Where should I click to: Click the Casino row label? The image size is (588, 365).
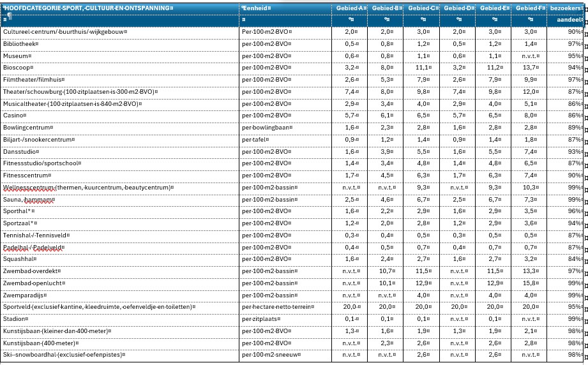click(x=14, y=115)
